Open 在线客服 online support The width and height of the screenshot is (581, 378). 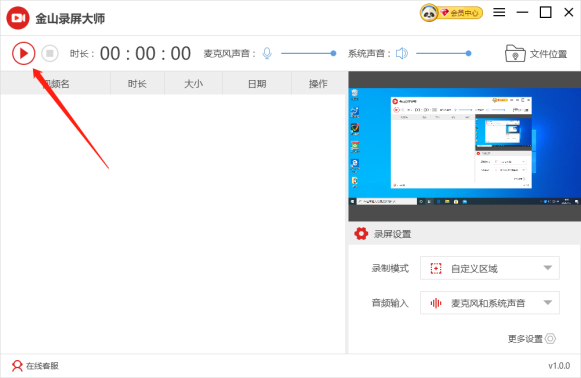pyautogui.click(x=42, y=366)
